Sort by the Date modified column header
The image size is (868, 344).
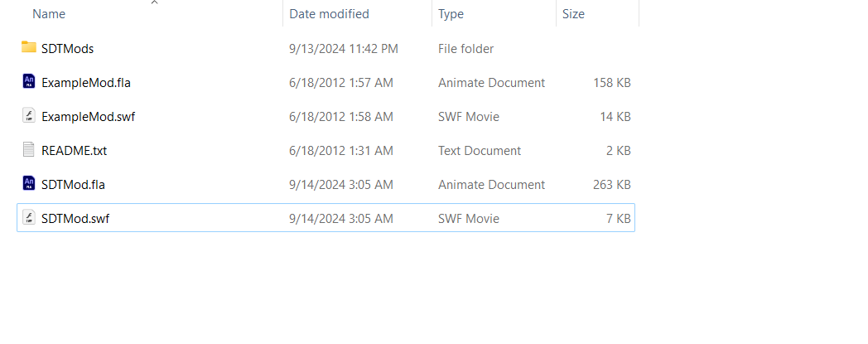tap(329, 14)
